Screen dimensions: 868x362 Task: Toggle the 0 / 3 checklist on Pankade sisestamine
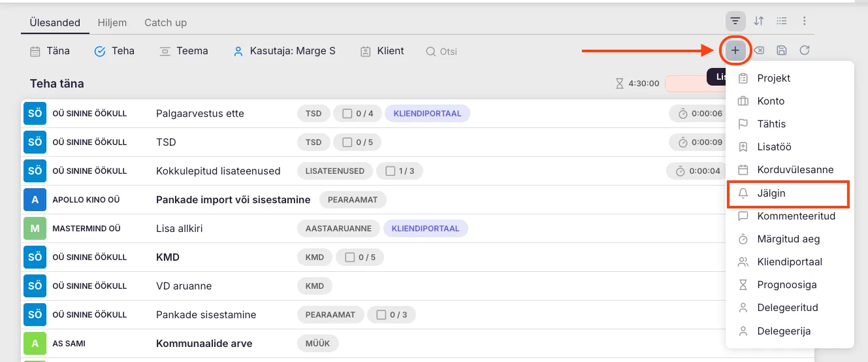click(391, 315)
